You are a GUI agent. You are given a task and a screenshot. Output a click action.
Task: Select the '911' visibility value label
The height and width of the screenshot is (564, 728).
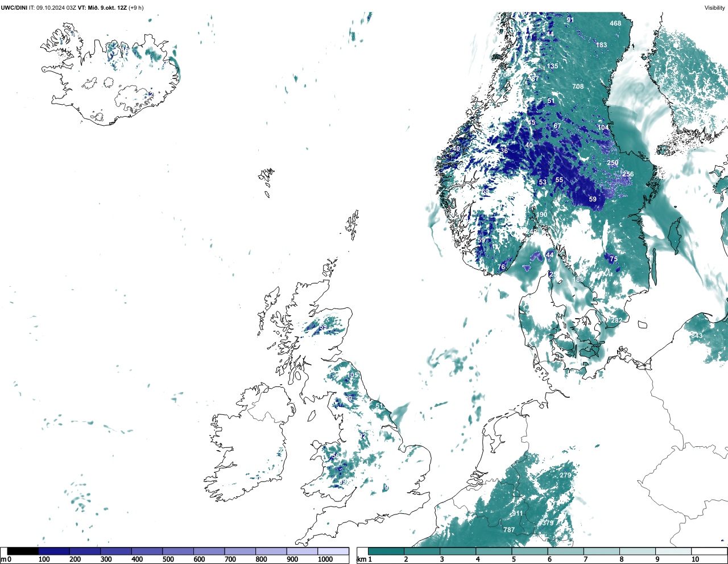point(517,513)
